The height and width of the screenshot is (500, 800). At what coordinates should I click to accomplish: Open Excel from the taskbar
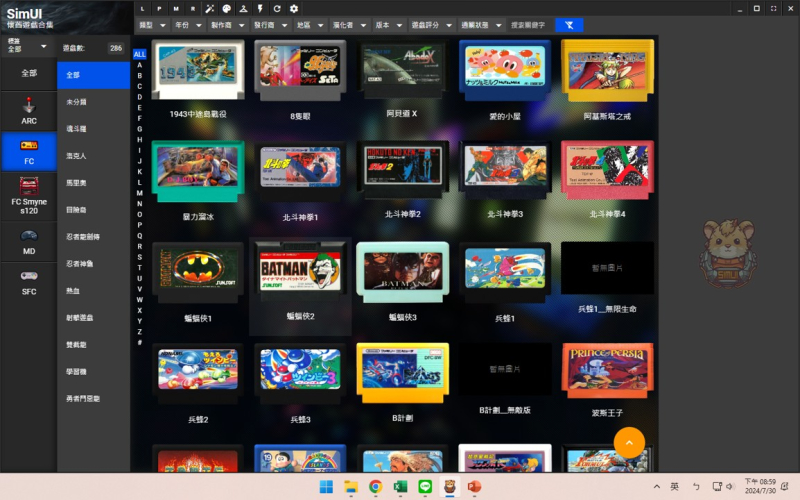coord(400,487)
